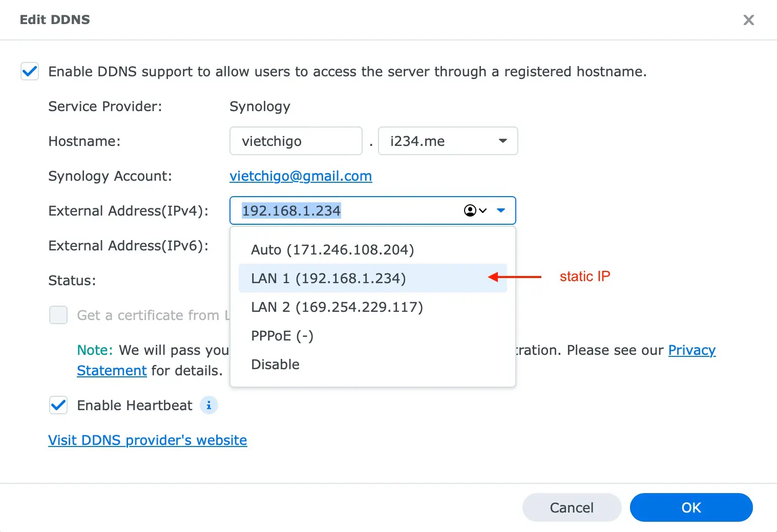The image size is (777, 532).
Task: Open the vietchigo@gmail.com account link
Action: coord(301,176)
